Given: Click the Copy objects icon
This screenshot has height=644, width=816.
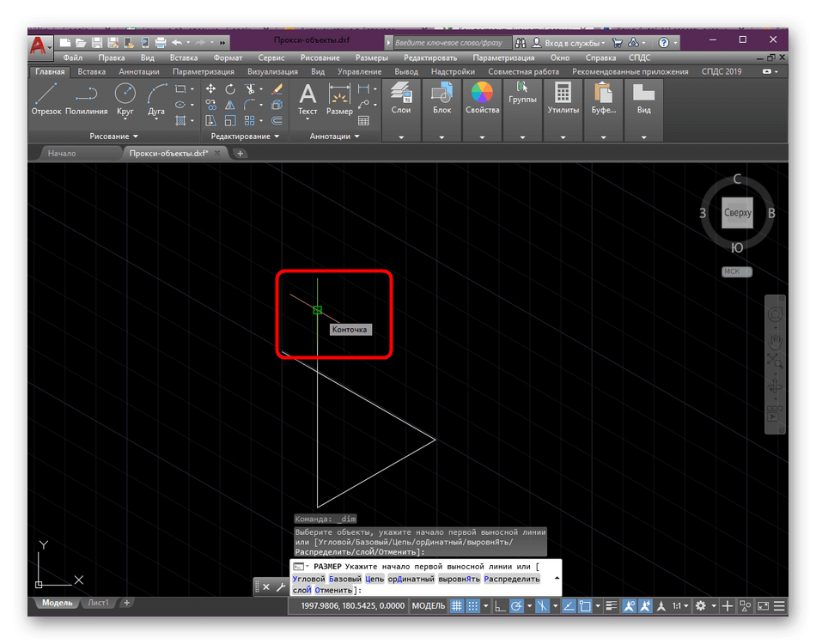Looking at the screenshot, I should (210, 105).
